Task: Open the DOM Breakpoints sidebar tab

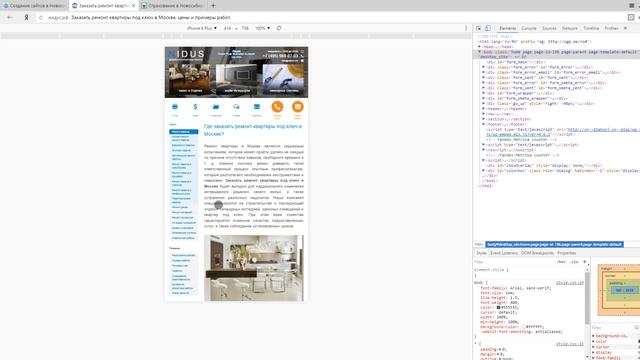Action: pyautogui.click(x=537, y=253)
